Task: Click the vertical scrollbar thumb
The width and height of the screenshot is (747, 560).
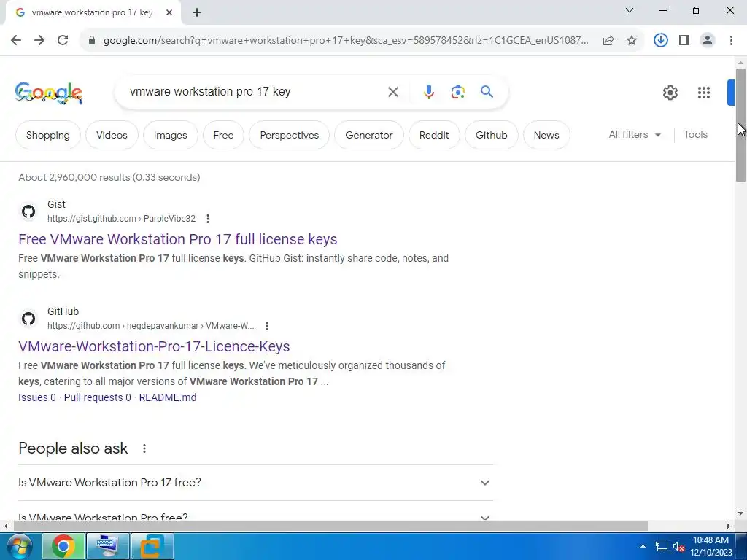Action: click(x=740, y=125)
